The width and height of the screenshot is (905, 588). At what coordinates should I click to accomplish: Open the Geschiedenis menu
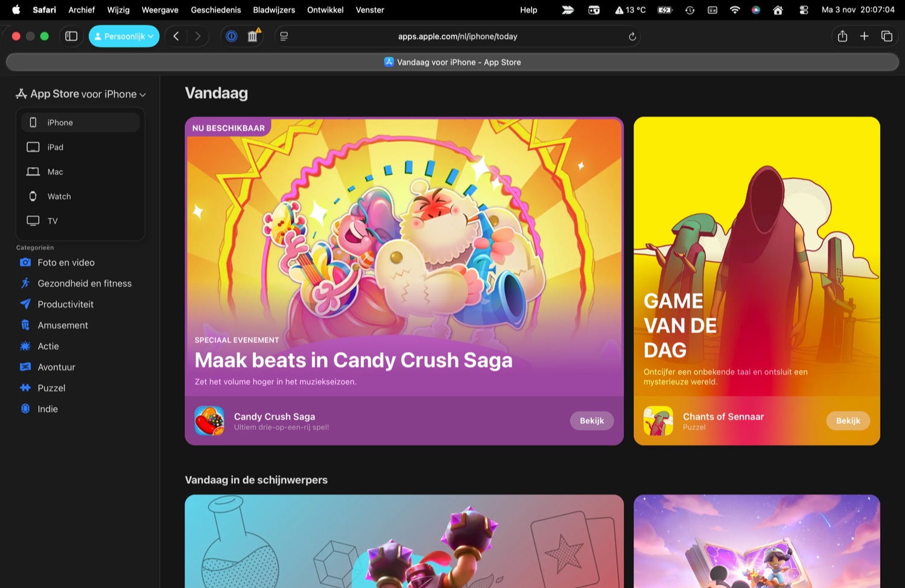pyautogui.click(x=215, y=10)
